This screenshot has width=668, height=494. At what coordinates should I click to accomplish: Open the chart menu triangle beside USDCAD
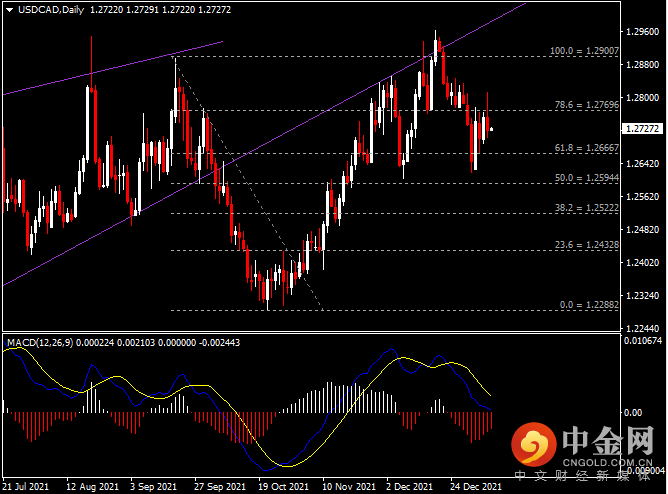[x=9, y=10]
